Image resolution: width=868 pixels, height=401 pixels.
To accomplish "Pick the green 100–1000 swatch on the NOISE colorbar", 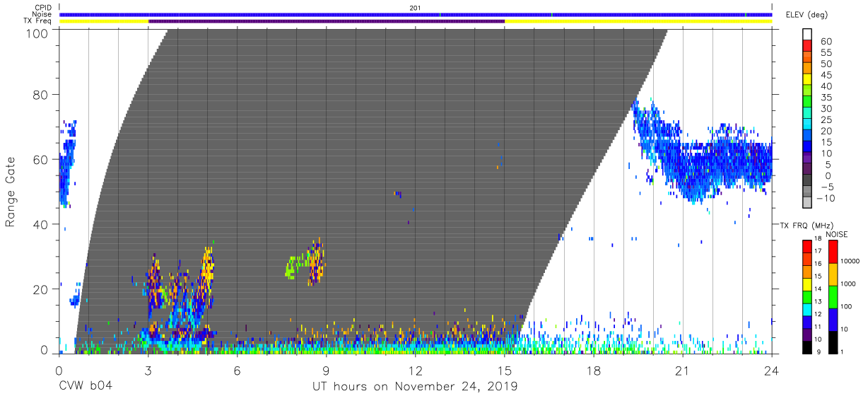I will tap(832, 296).
